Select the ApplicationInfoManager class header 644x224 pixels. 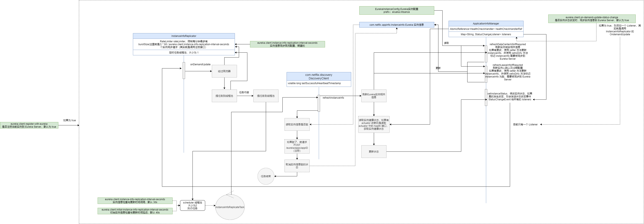pyautogui.click(x=486, y=23)
